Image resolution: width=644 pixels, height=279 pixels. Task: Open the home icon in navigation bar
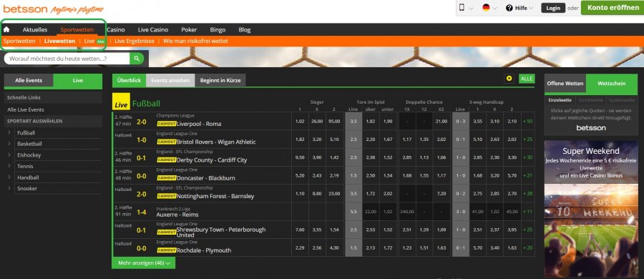(6, 29)
